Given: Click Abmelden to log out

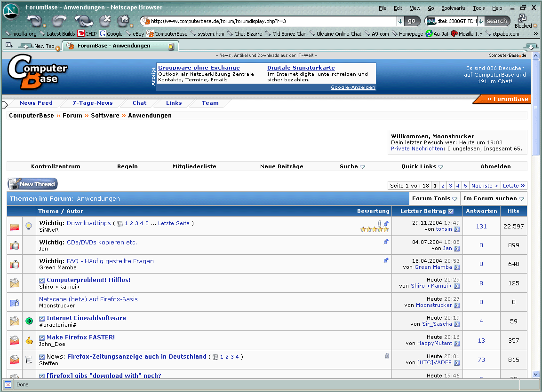Looking at the screenshot, I should (495, 166).
